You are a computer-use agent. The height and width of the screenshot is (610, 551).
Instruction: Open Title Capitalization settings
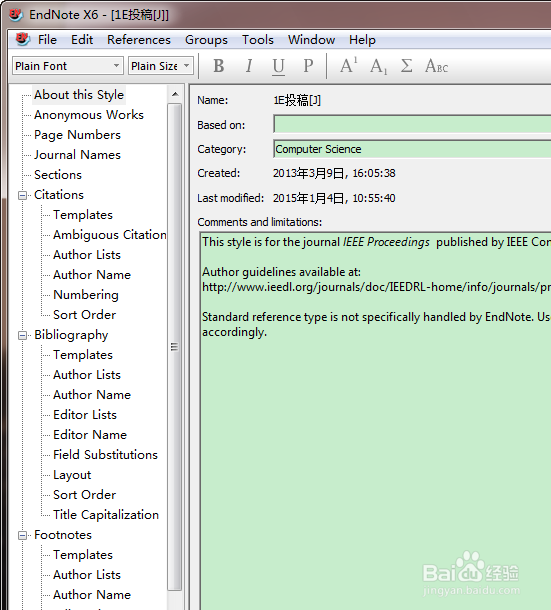106,515
